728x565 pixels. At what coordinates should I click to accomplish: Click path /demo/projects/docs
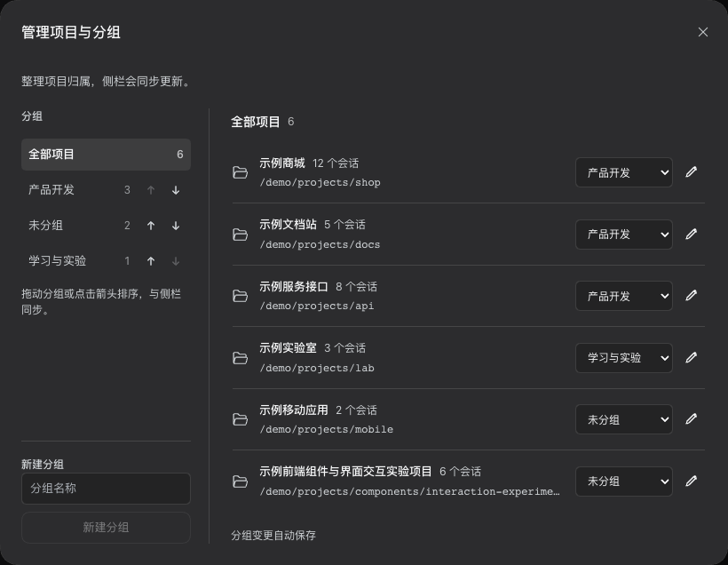pyautogui.click(x=320, y=245)
